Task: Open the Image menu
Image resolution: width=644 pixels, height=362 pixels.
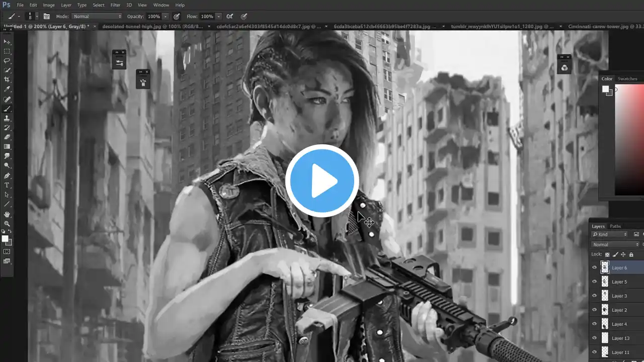Action: (x=49, y=5)
